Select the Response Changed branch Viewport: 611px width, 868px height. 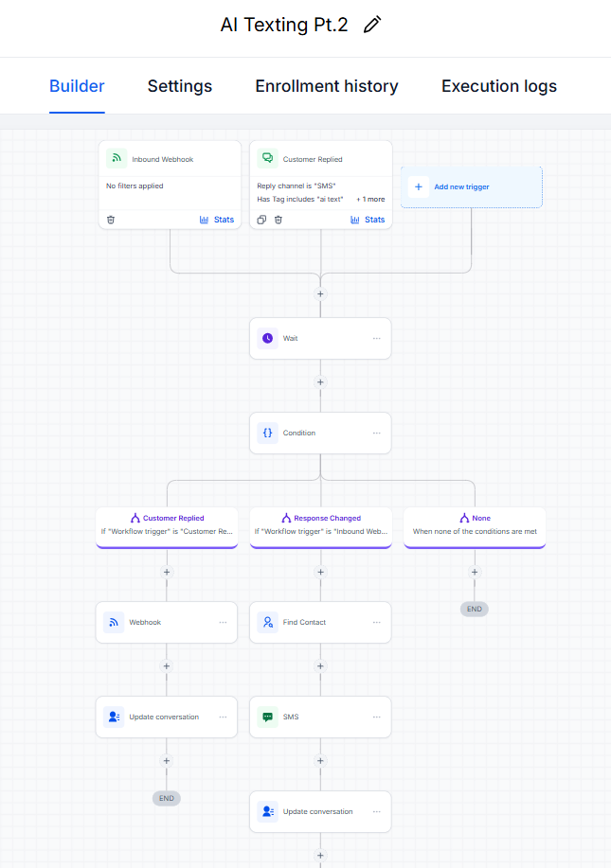(321, 527)
